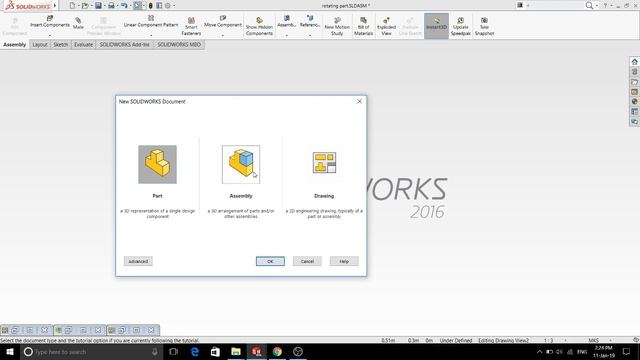Click the Save toolbar icon
Image resolution: width=640 pixels, height=360 pixels.
click(98, 6)
